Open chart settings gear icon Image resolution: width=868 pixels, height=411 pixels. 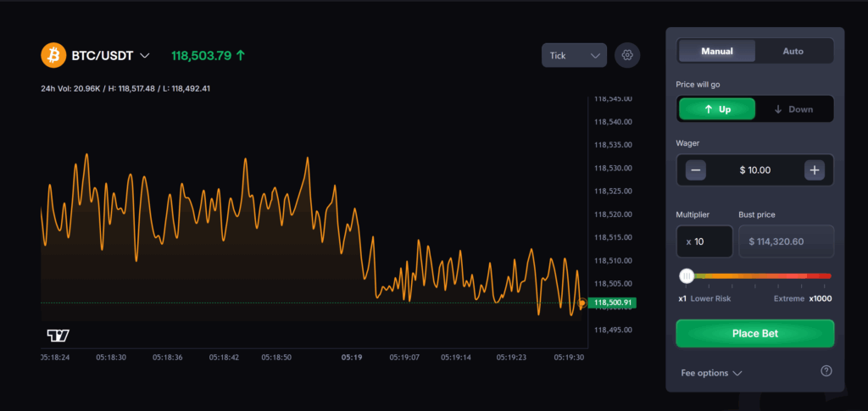tap(627, 55)
